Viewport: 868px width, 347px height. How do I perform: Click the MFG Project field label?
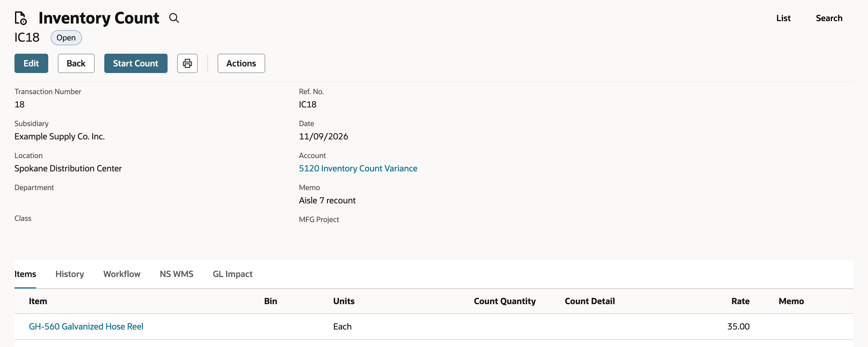click(x=319, y=220)
